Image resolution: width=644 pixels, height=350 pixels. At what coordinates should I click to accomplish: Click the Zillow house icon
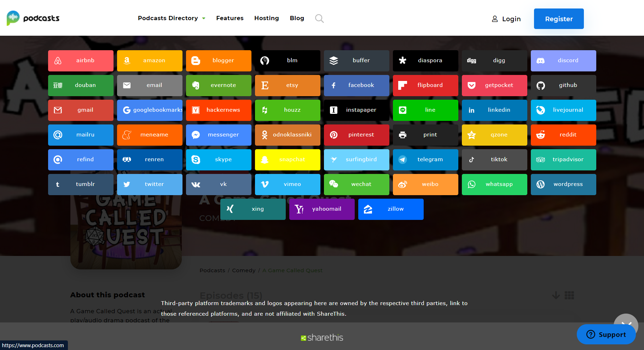(x=368, y=209)
